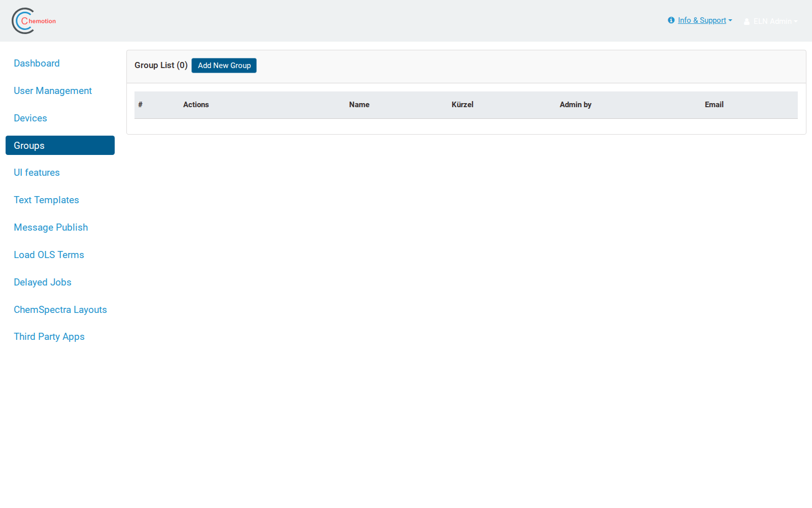Click the Add New Group button
The width and height of the screenshot is (812, 508).
(224, 66)
